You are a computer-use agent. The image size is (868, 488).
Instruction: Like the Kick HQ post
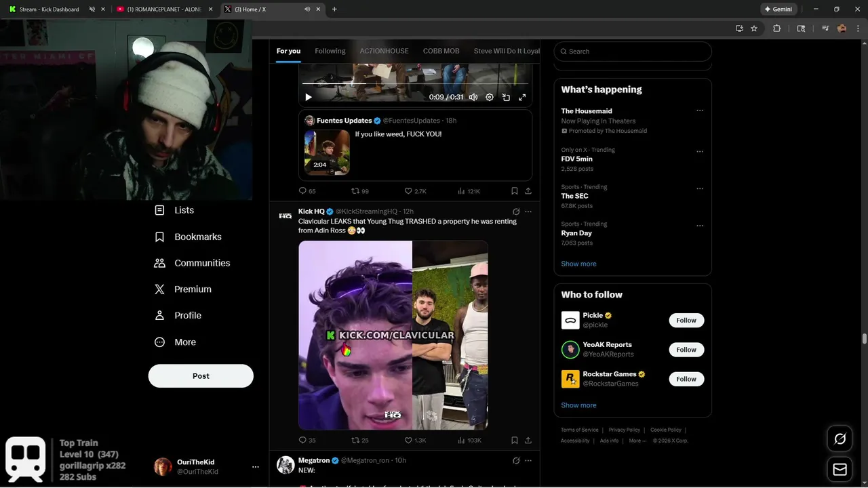click(415, 440)
